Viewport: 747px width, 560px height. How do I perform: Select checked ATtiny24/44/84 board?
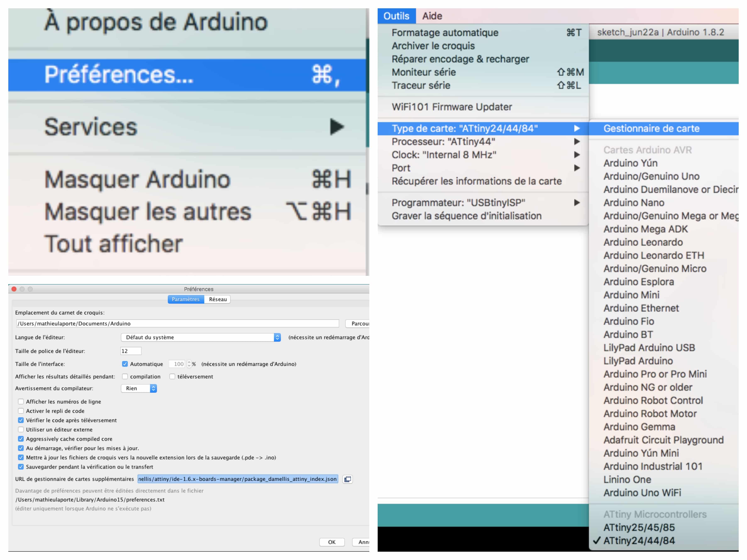pyautogui.click(x=664, y=541)
